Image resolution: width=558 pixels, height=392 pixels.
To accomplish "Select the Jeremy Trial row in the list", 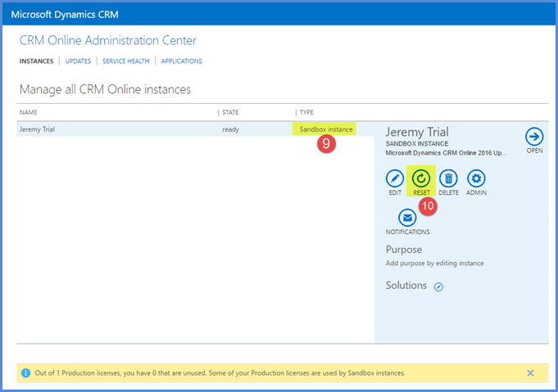I will (115, 129).
